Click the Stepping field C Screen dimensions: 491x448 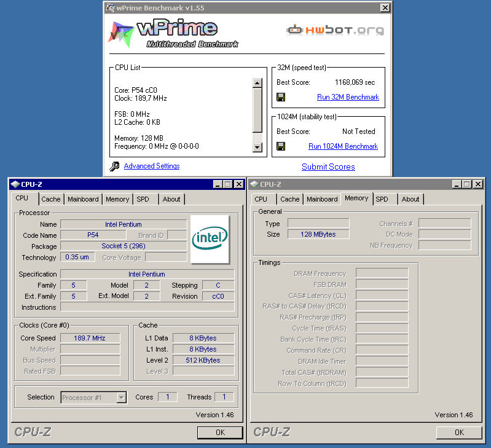click(218, 285)
